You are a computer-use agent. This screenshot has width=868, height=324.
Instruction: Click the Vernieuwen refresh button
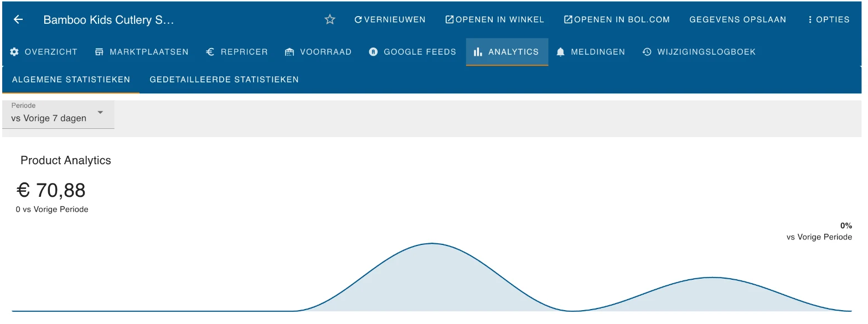point(390,19)
